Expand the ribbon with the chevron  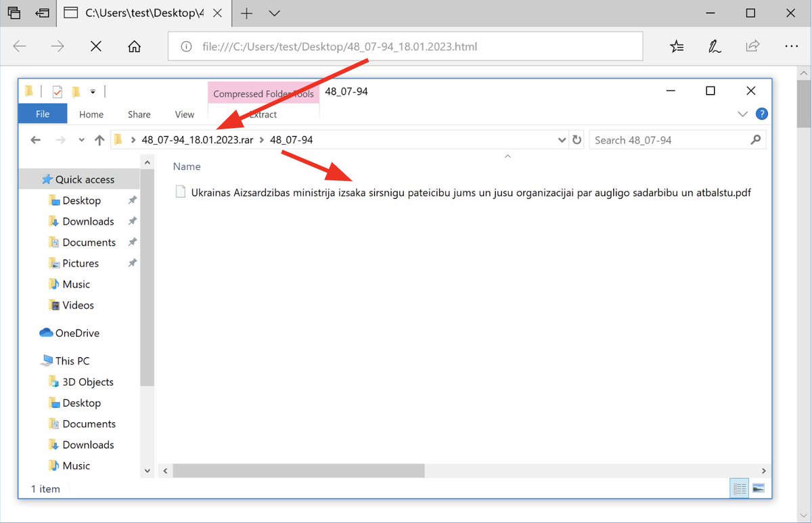tap(743, 114)
